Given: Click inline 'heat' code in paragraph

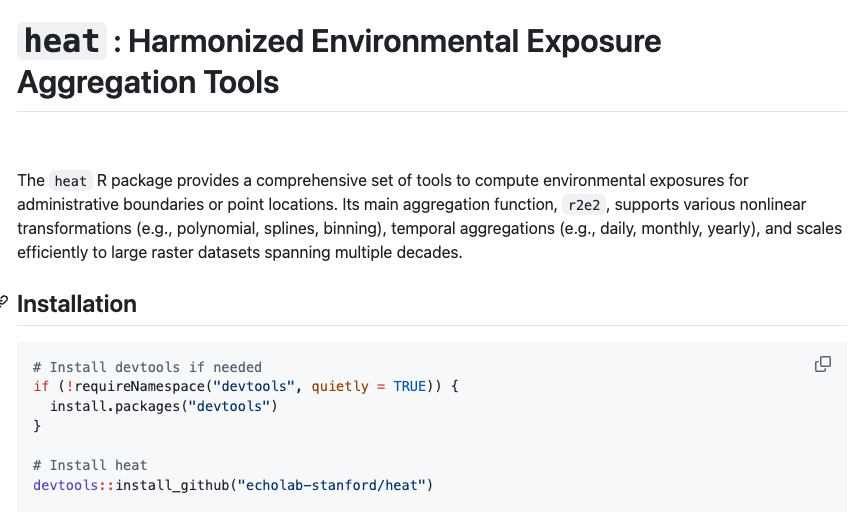Looking at the screenshot, I should 70,181.
